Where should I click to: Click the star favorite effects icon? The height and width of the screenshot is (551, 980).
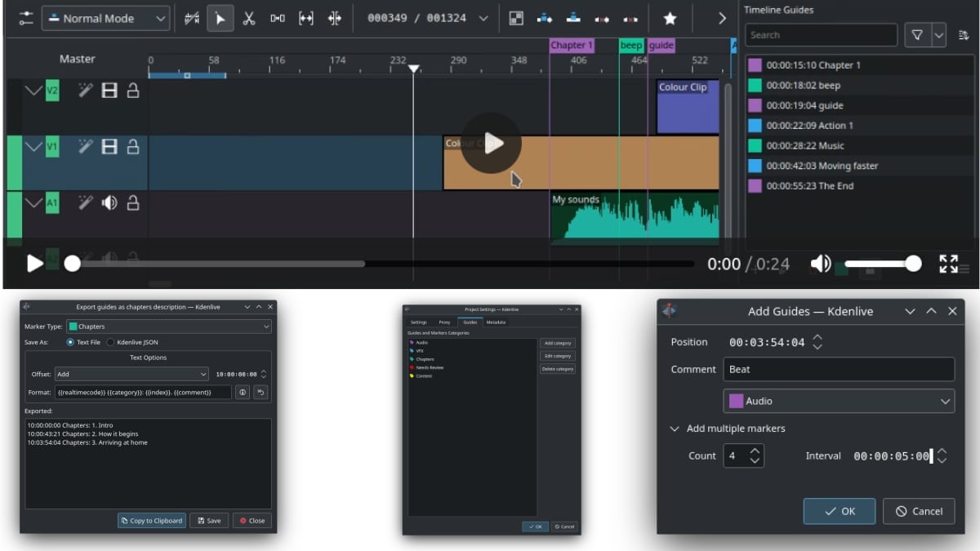[x=670, y=18]
